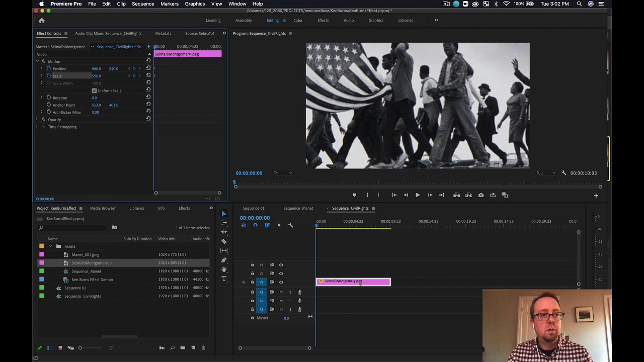Toggle animation stopwatch for Anchor Point
Image resolution: width=644 pixels, height=362 pixels.
[49, 105]
